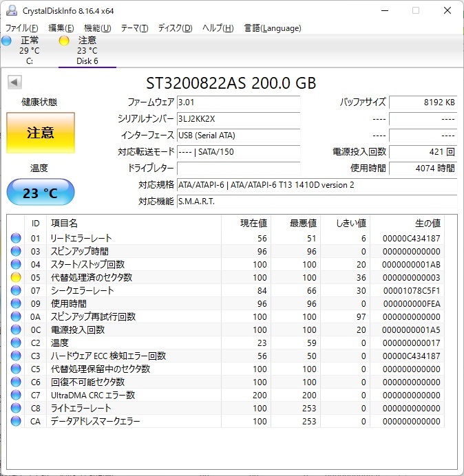The image size is (464, 476).
Task: Click interface field USB (Serial ATA)
Action: (x=238, y=135)
